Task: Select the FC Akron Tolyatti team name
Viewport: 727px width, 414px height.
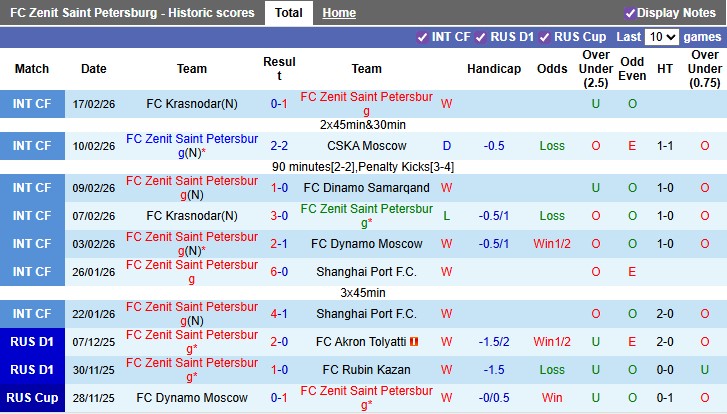Action: tap(360, 341)
